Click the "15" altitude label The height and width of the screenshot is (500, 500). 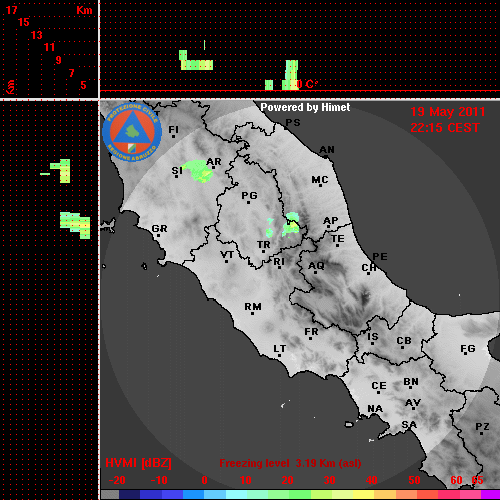tap(24, 22)
